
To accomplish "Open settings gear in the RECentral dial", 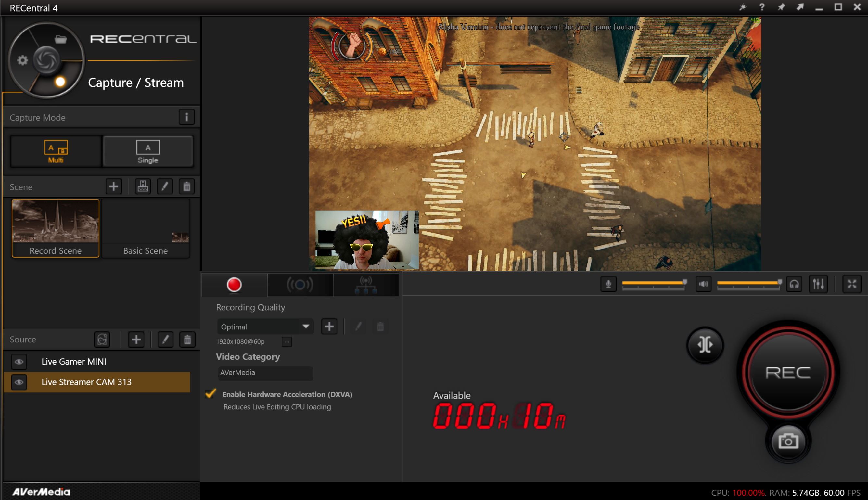I will tap(22, 60).
